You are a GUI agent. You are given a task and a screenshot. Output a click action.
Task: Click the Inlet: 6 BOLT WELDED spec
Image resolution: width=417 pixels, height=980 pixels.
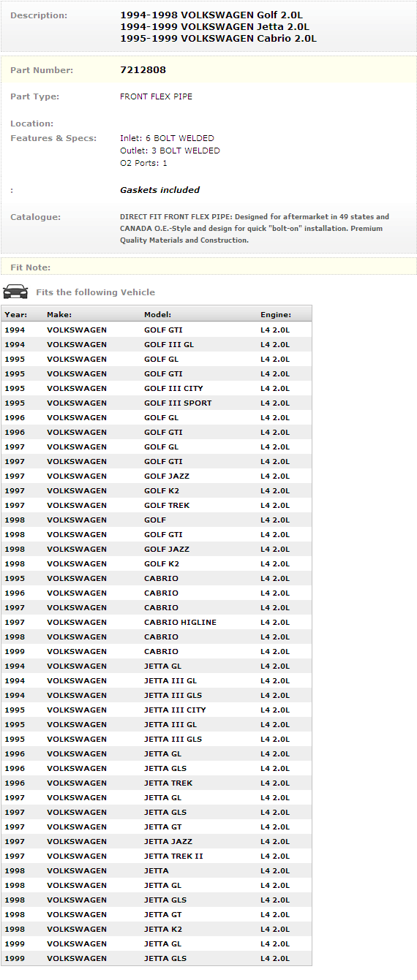pyautogui.click(x=167, y=138)
